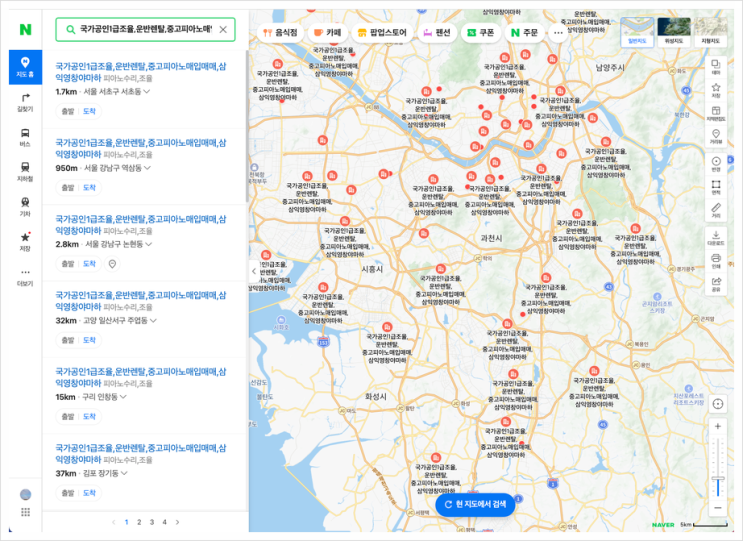This screenshot has width=743, height=541.
Task: Expand address for 서울 강남구 논현동
Action: 149,244
